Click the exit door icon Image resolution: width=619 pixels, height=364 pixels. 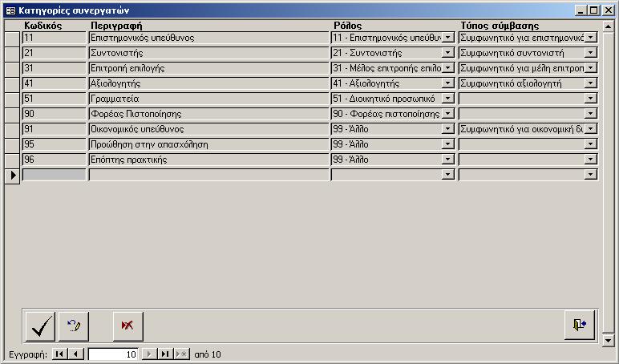point(580,325)
